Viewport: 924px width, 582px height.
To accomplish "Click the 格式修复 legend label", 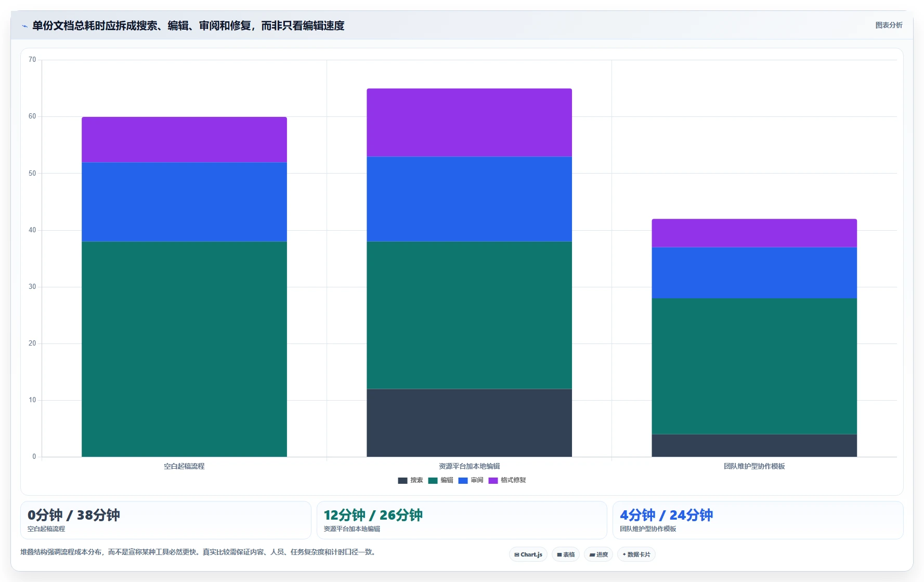I will (513, 480).
